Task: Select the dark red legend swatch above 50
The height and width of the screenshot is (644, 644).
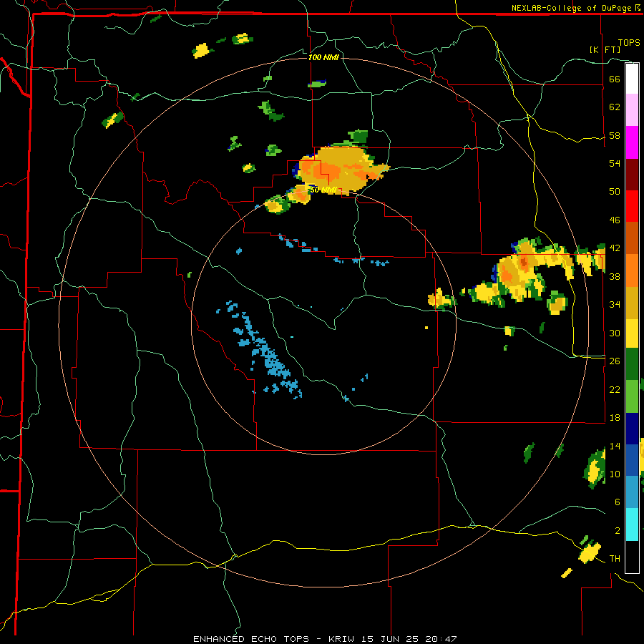Action: (x=632, y=174)
